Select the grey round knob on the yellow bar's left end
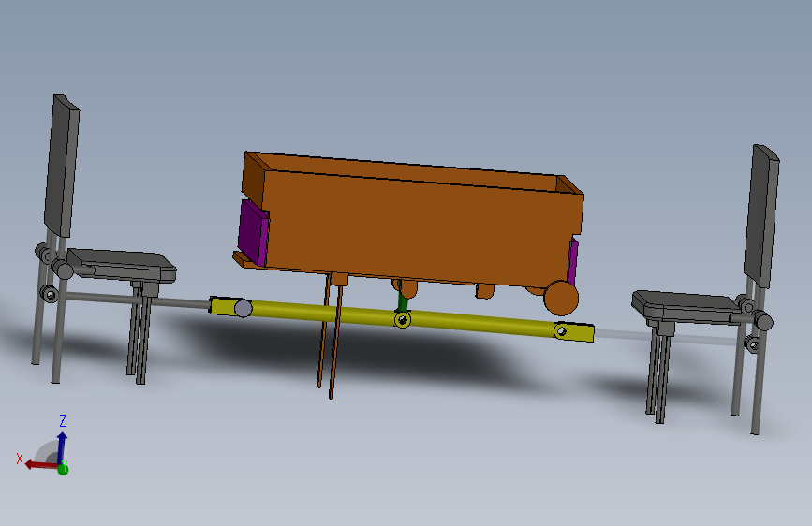This screenshot has height=526, width=812. (243, 309)
